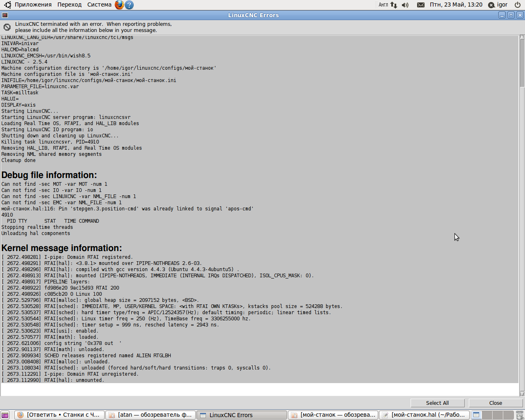Click the Kernel message information heading
Image resolution: width=525 pixels, height=420 pixels.
click(x=62, y=248)
